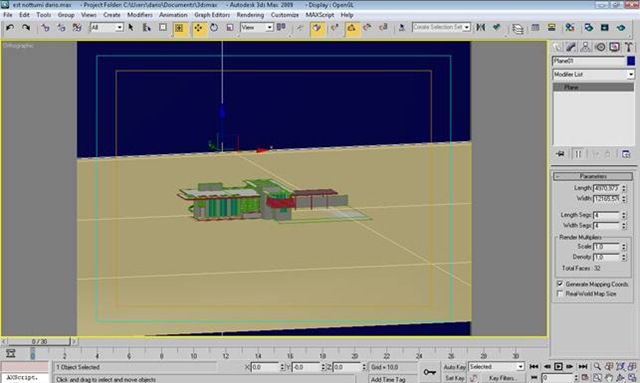Choose the Select and Rotate tool

pos(214,27)
